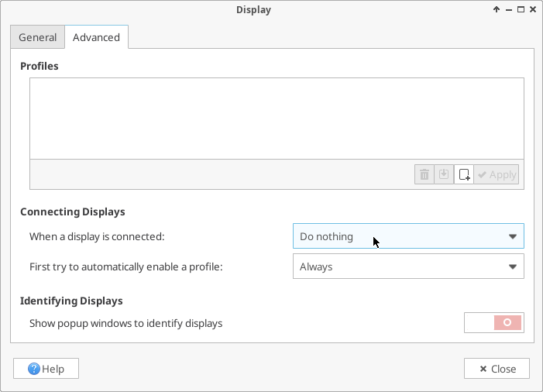Click the window roll-up arrow in titlebar
Screen dimensions: 543x392
click(497, 9)
